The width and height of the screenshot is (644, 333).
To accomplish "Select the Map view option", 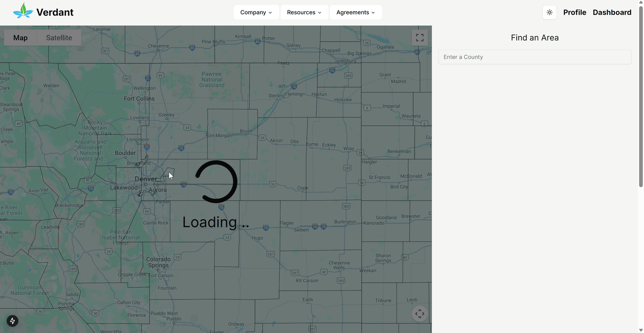I will click(20, 38).
